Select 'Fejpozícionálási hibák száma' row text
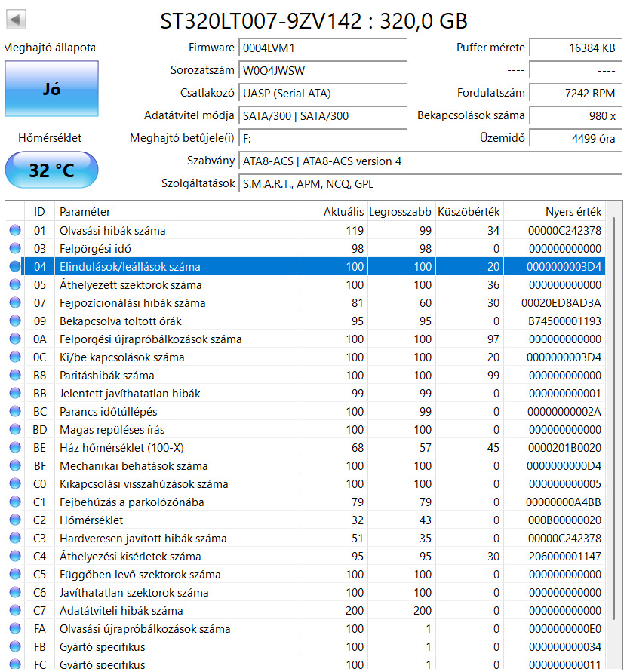This screenshot has width=627, height=672. 133,303
